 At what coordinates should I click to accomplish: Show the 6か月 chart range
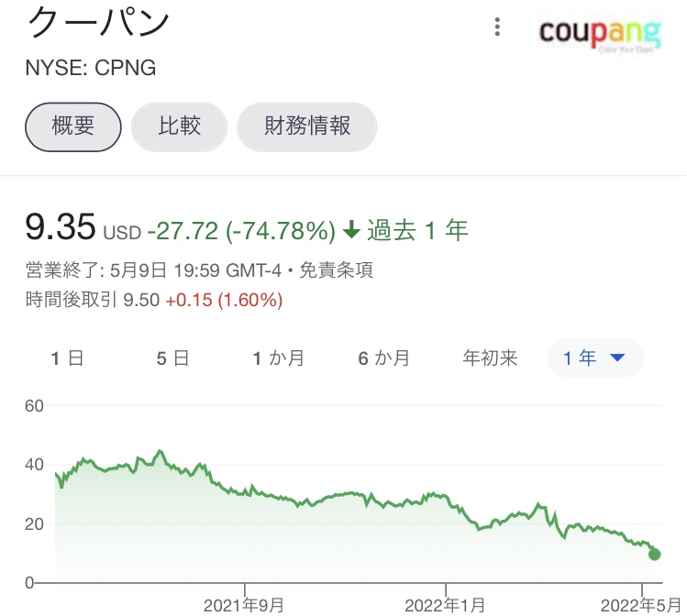pyautogui.click(x=383, y=358)
